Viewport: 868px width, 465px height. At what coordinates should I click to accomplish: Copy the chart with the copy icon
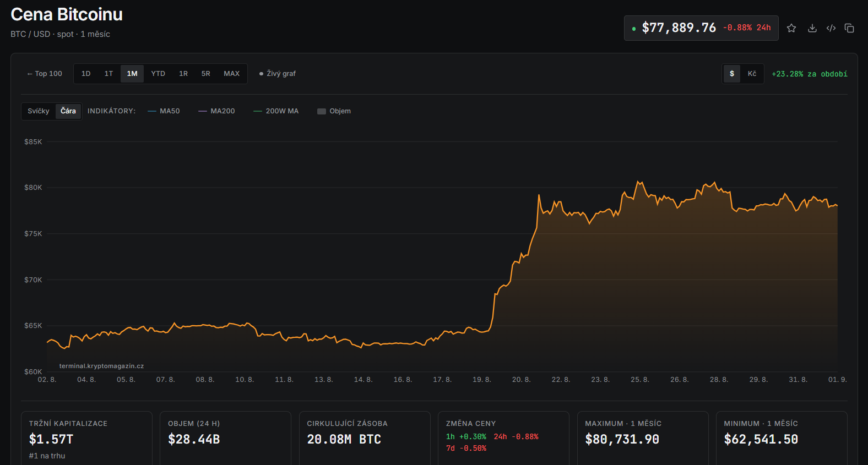tap(849, 28)
